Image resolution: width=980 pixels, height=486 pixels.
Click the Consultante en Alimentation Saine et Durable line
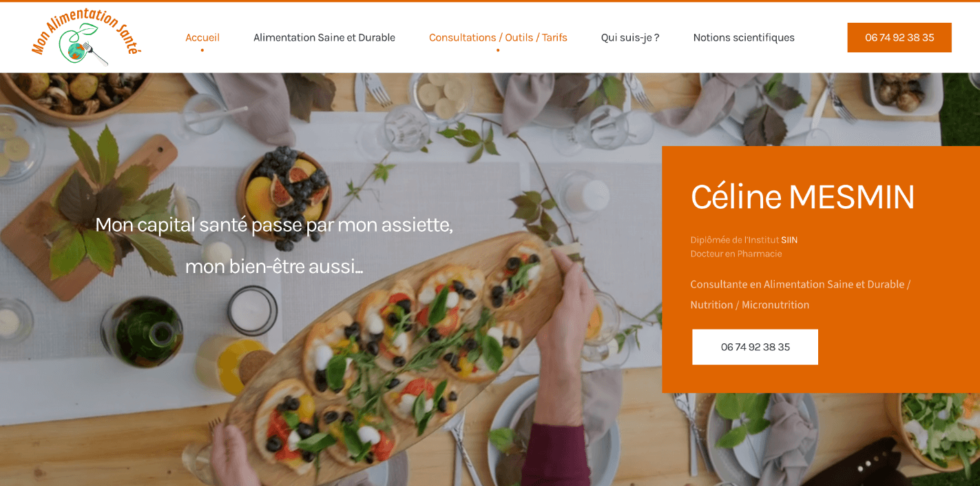click(x=800, y=284)
